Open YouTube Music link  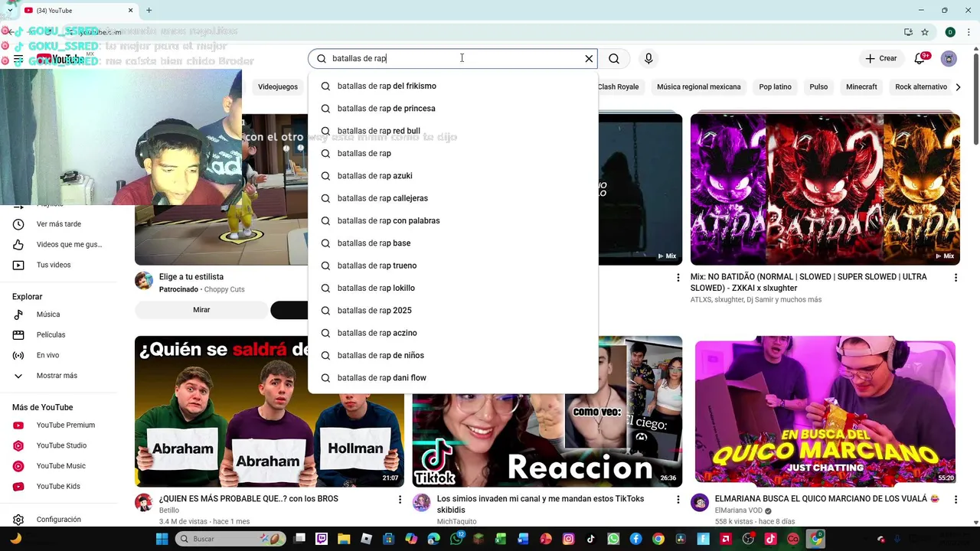(x=60, y=466)
